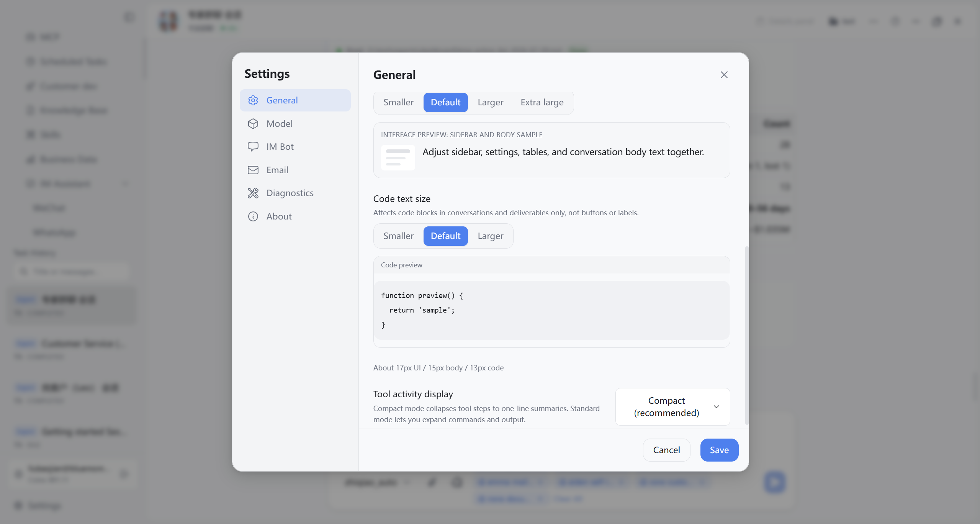Screen dimensions: 980x524
Task: Click Cancel to discard changes
Action: (x=666, y=450)
